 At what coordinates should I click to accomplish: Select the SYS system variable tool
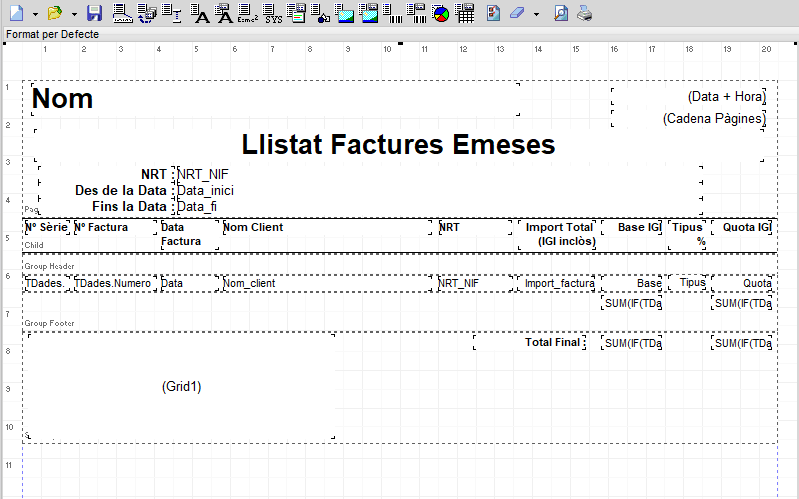point(273,13)
